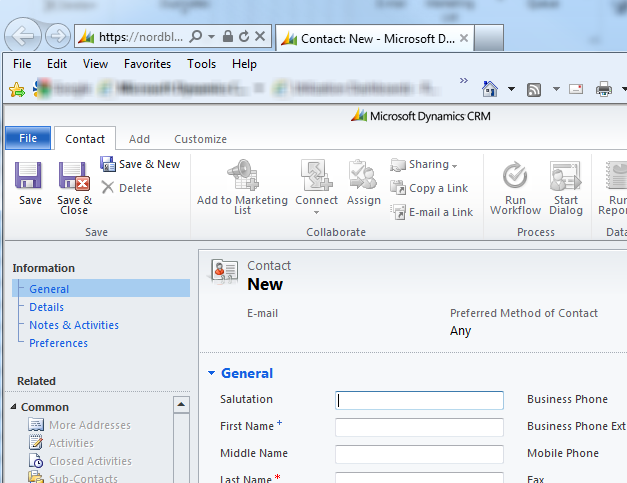Open the Tools menu
The height and width of the screenshot is (483, 627).
[x=202, y=64]
